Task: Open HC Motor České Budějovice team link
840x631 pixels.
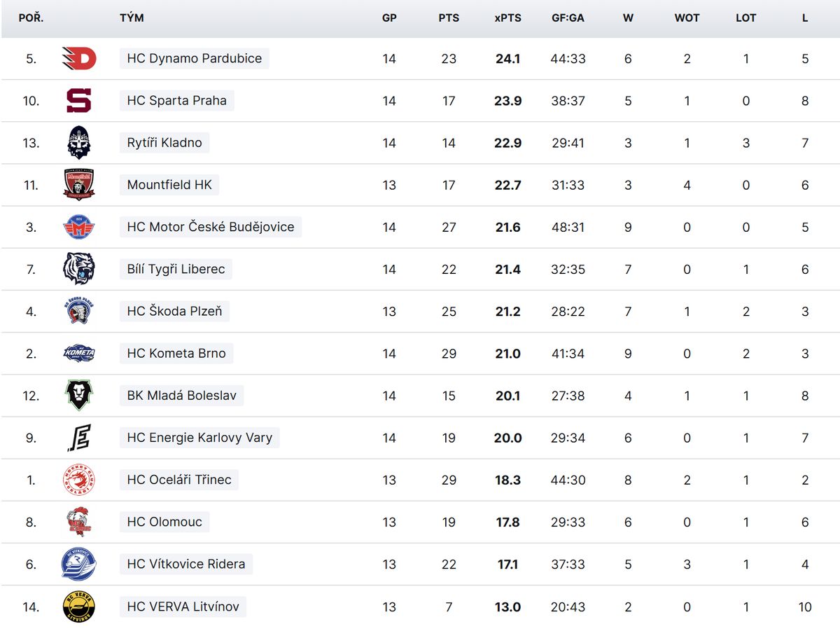Action: 211,227
